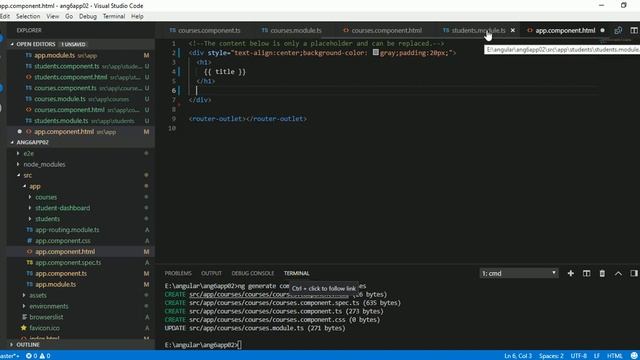Change language mode via HTML status item

tap(615, 356)
